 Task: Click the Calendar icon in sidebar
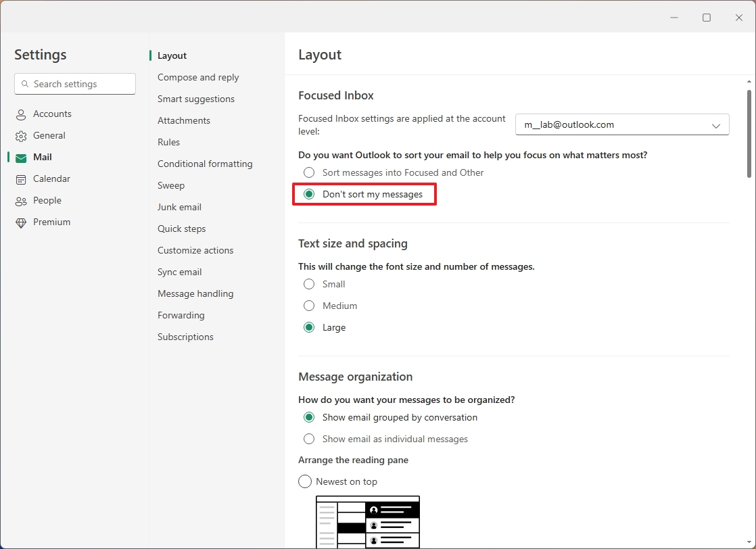pos(21,180)
